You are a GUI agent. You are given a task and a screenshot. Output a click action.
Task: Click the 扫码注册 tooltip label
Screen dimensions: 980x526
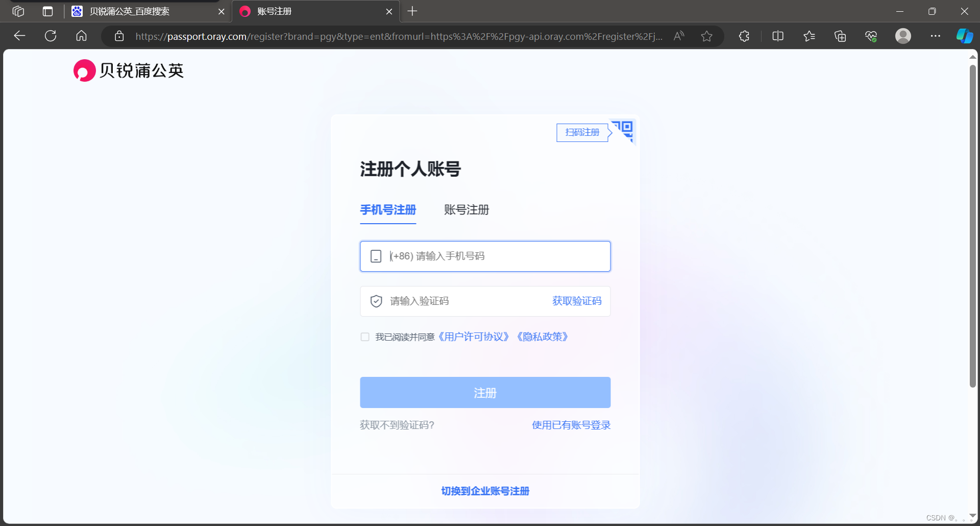(x=582, y=133)
